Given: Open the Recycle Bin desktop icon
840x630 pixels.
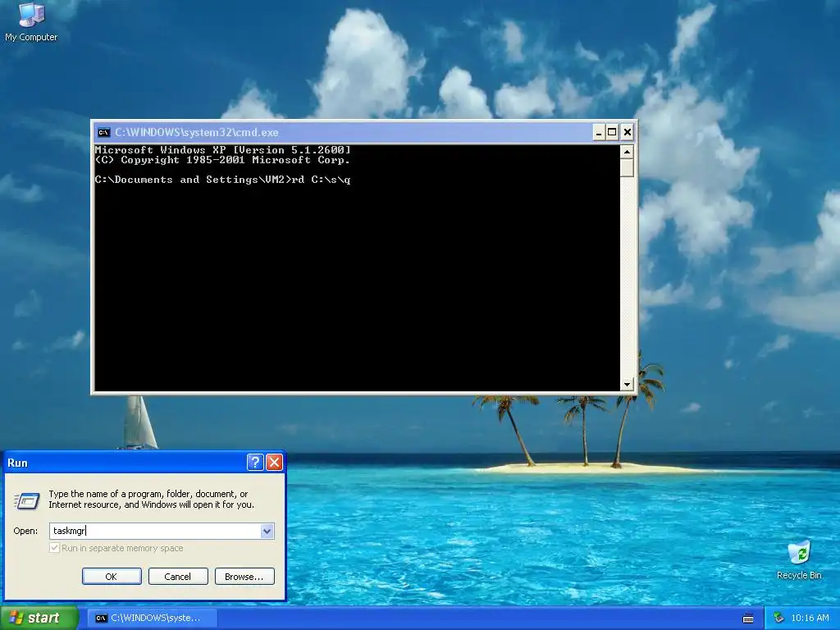Looking at the screenshot, I should [x=799, y=560].
